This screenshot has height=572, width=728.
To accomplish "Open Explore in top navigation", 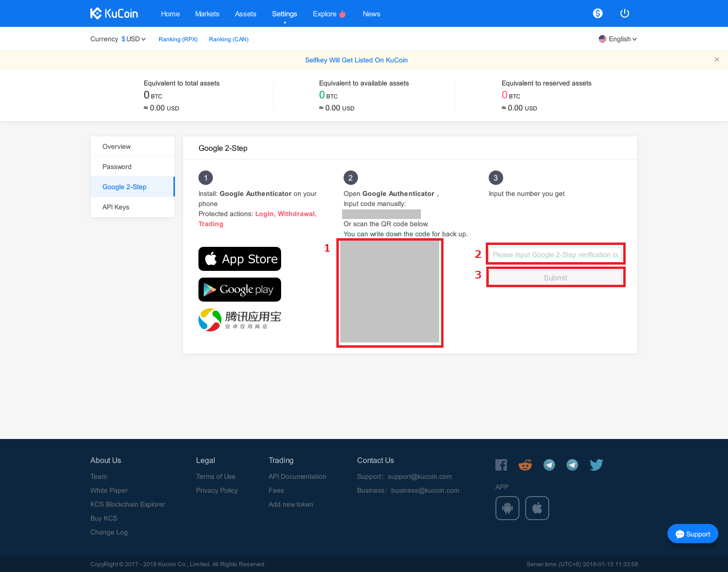I will coord(324,14).
